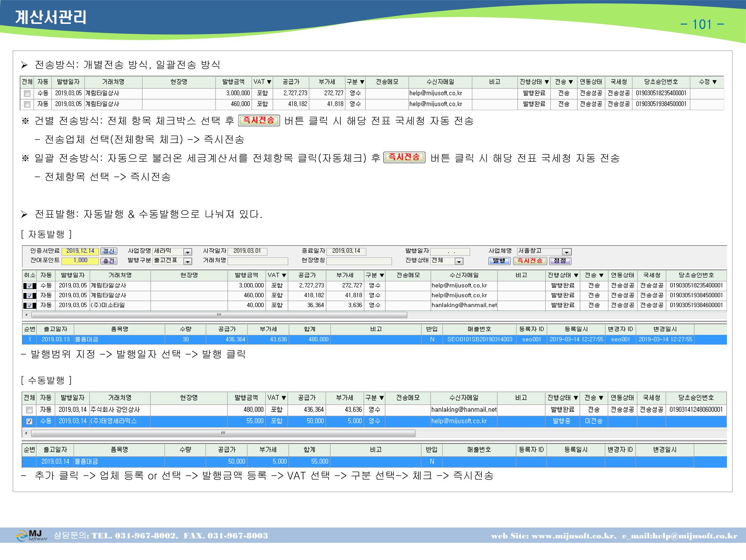
Task: Click the MJ Software logo in footer
Action: (32, 535)
